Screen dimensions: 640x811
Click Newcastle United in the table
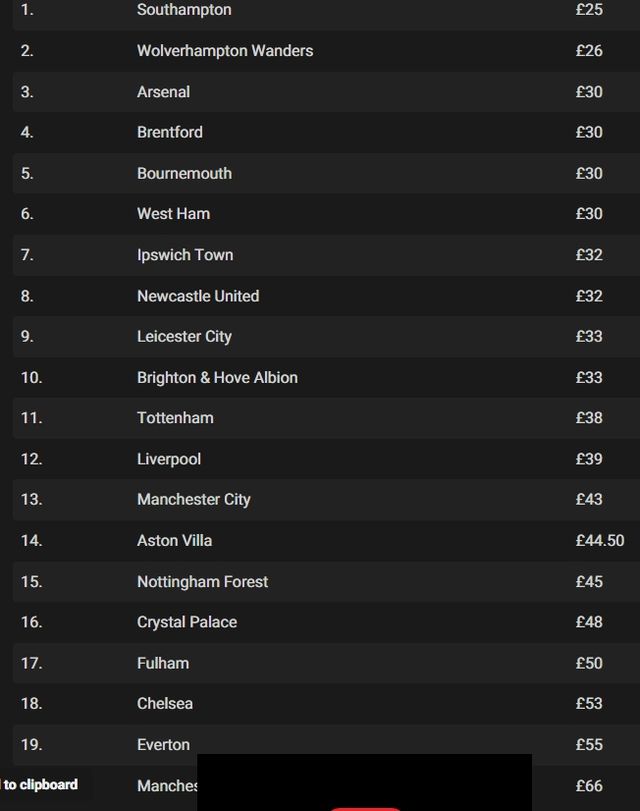click(x=198, y=296)
